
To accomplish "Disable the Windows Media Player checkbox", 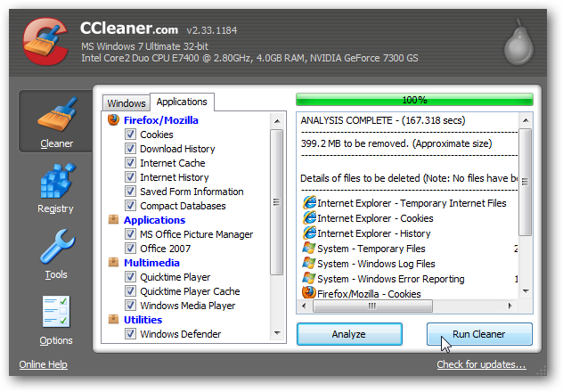I will tap(130, 305).
